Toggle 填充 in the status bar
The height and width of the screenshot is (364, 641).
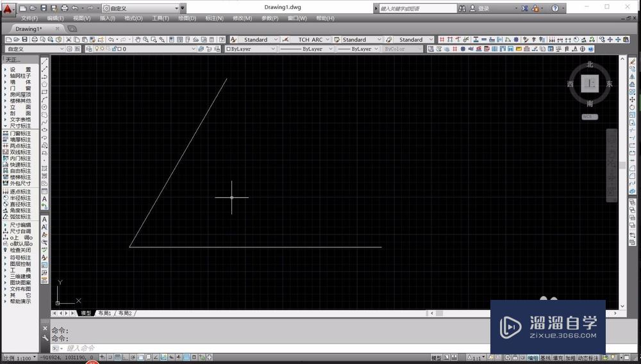click(x=558, y=358)
